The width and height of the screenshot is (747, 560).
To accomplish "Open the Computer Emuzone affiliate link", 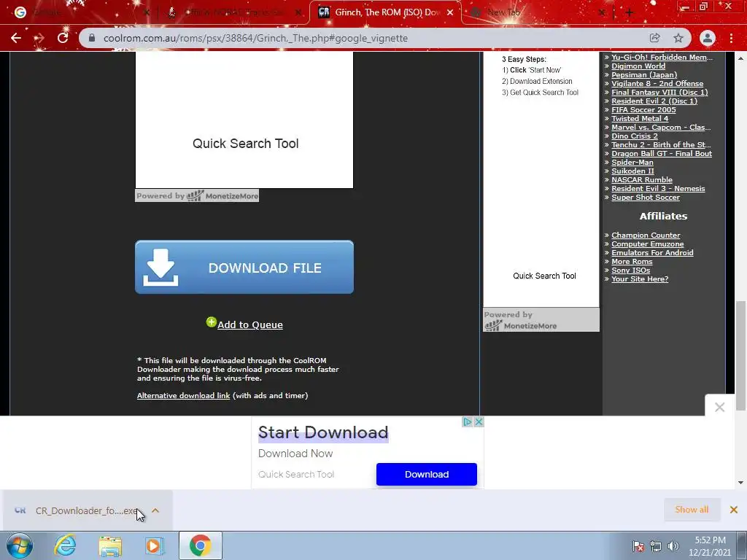I will [648, 244].
